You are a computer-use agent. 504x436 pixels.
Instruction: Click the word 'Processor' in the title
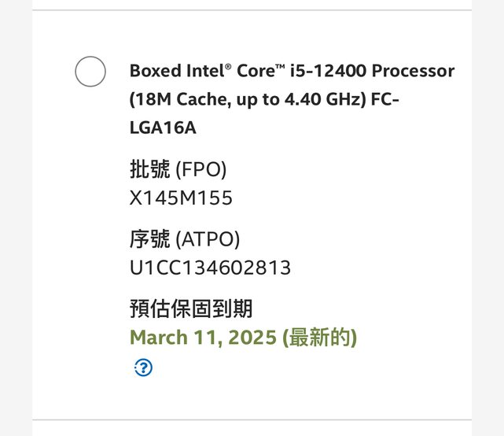click(x=413, y=71)
